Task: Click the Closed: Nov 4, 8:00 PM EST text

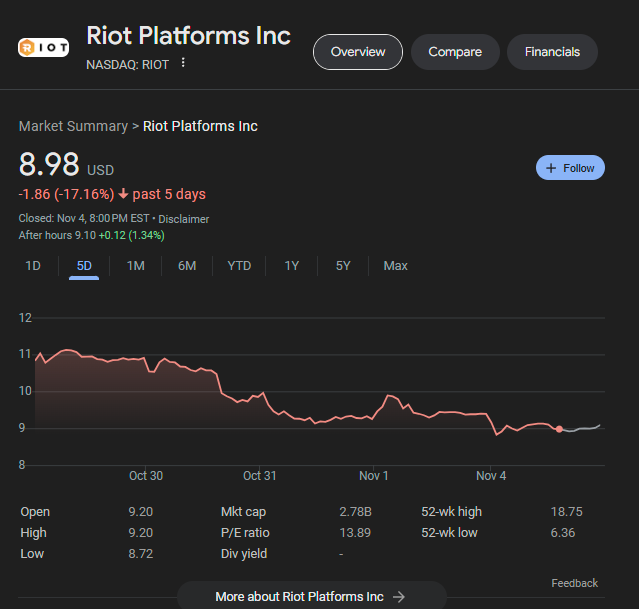Action: coord(84,218)
